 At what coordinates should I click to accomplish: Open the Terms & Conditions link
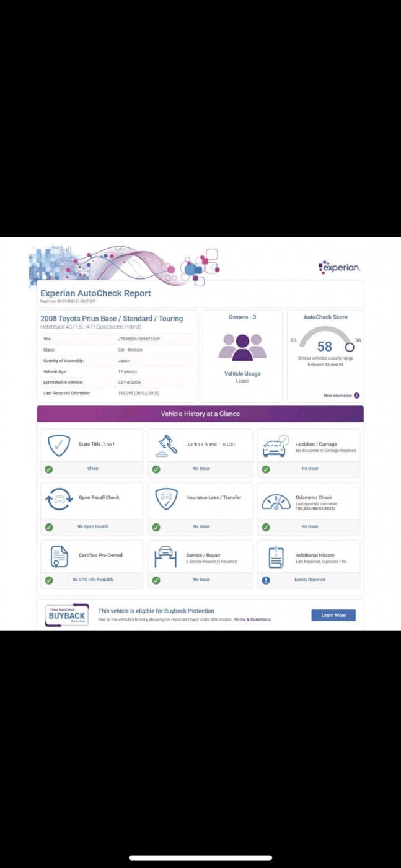[252, 619]
